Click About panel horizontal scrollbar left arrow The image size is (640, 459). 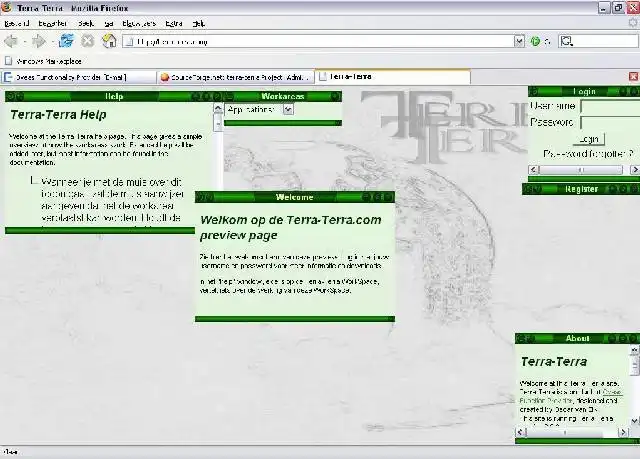521,432
